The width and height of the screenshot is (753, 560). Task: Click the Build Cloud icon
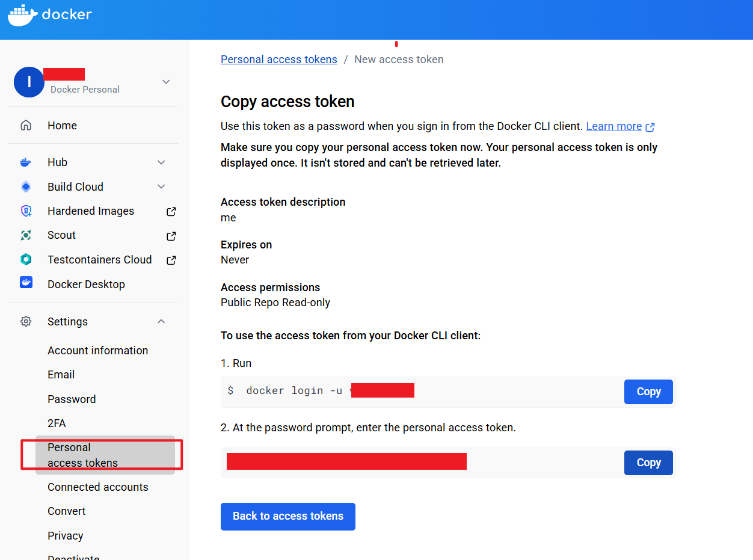26,187
